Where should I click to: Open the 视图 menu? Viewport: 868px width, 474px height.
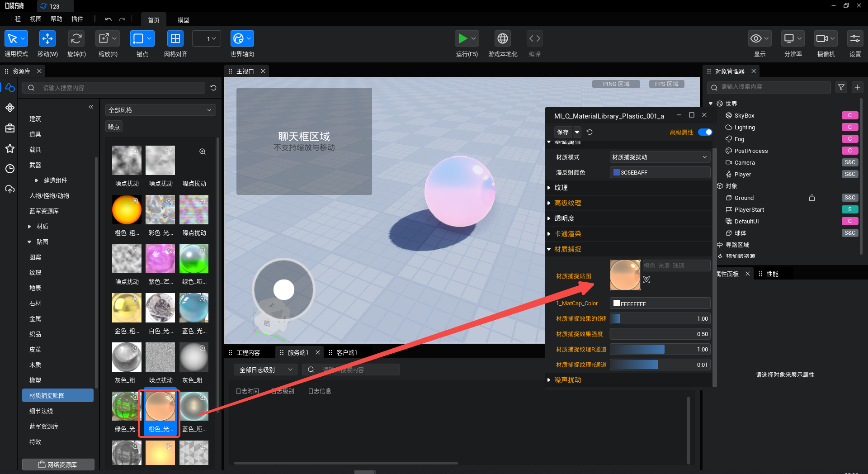pyautogui.click(x=36, y=19)
